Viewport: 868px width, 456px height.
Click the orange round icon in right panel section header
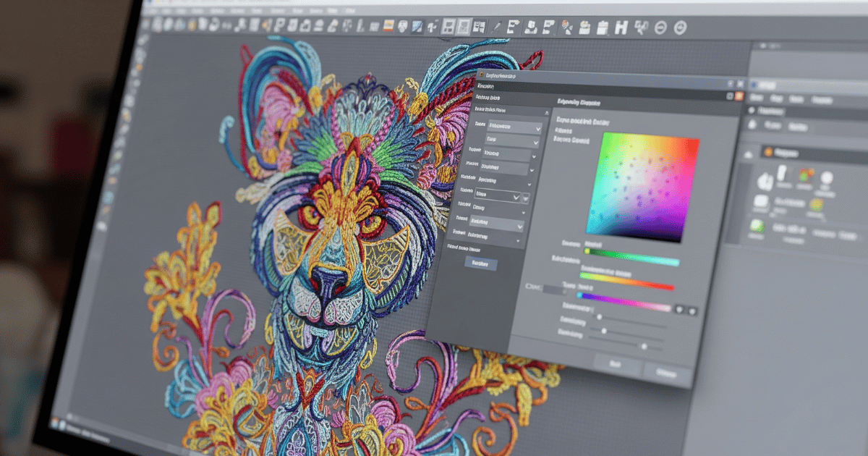pyautogui.click(x=767, y=153)
